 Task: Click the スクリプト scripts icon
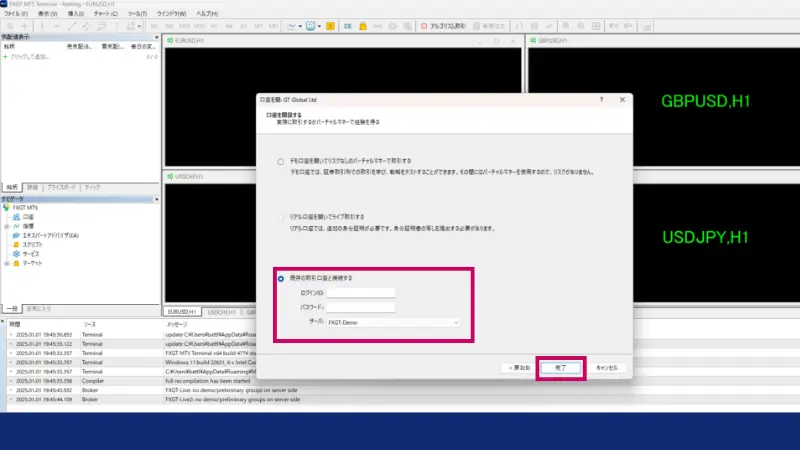(x=14, y=243)
